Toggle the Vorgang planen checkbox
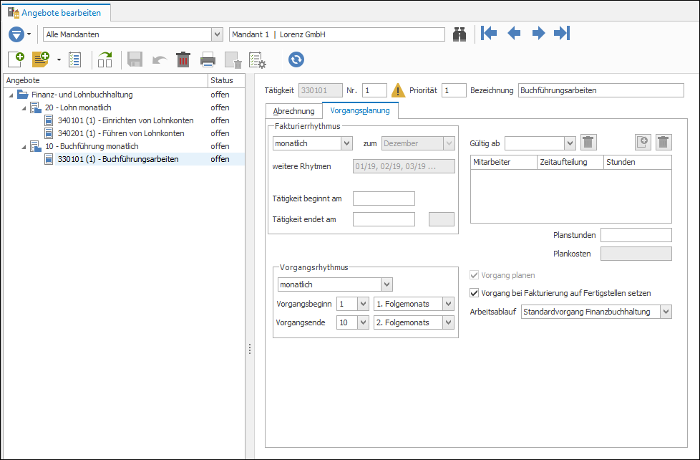The image size is (700, 460). coord(474,275)
